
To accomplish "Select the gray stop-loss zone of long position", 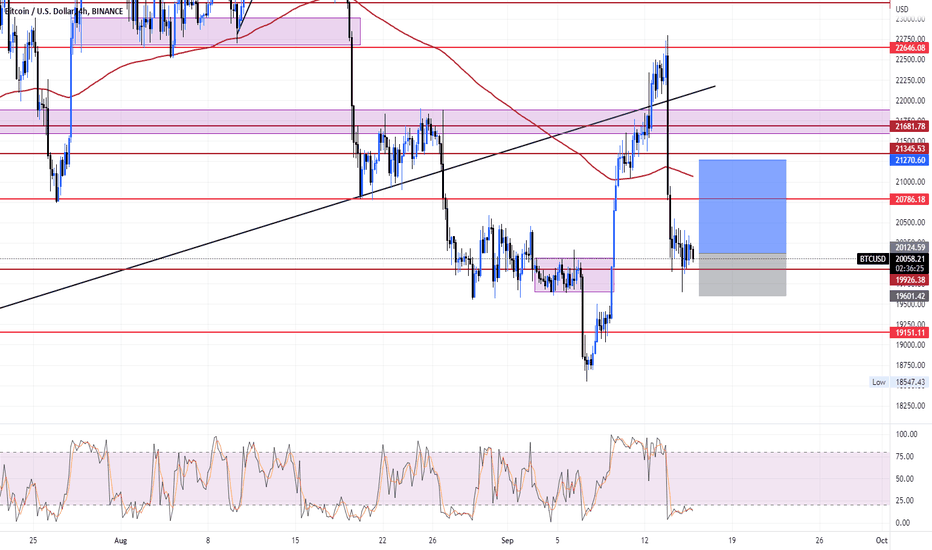I will tap(742, 275).
